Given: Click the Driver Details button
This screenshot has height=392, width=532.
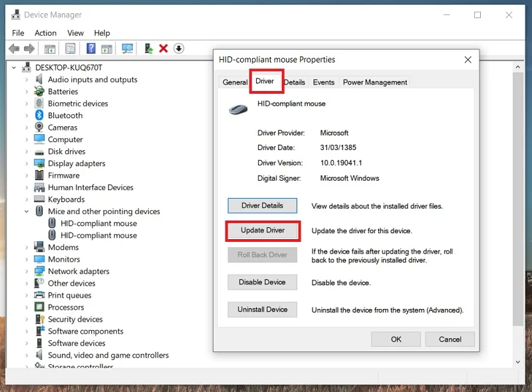Looking at the screenshot, I should pos(262,205).
